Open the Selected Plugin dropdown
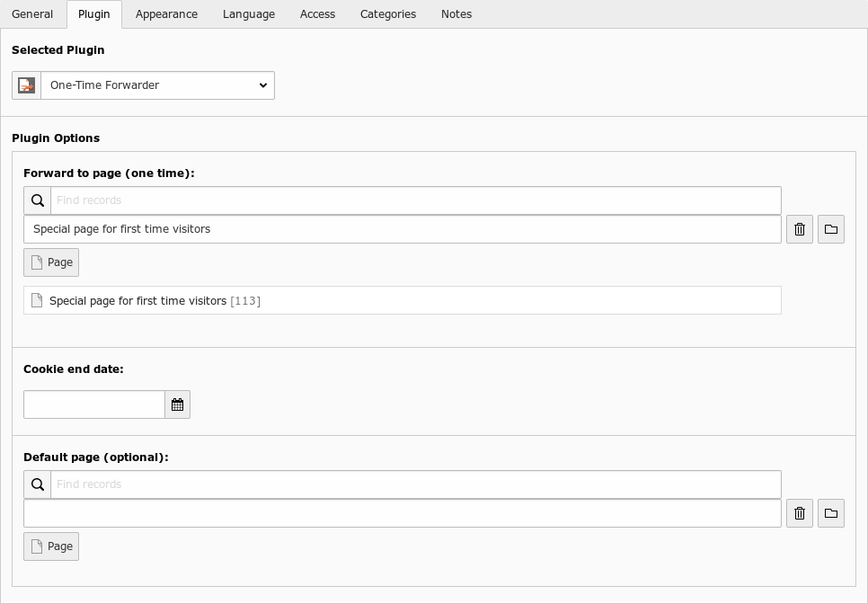Viewport: 868px width, 604px height. tap(158, 85)
